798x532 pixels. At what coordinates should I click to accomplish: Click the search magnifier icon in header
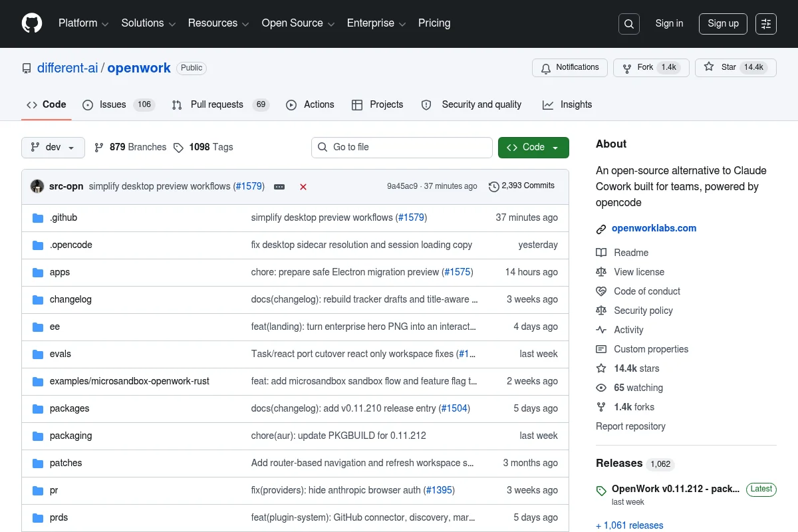tap(628, 24)
